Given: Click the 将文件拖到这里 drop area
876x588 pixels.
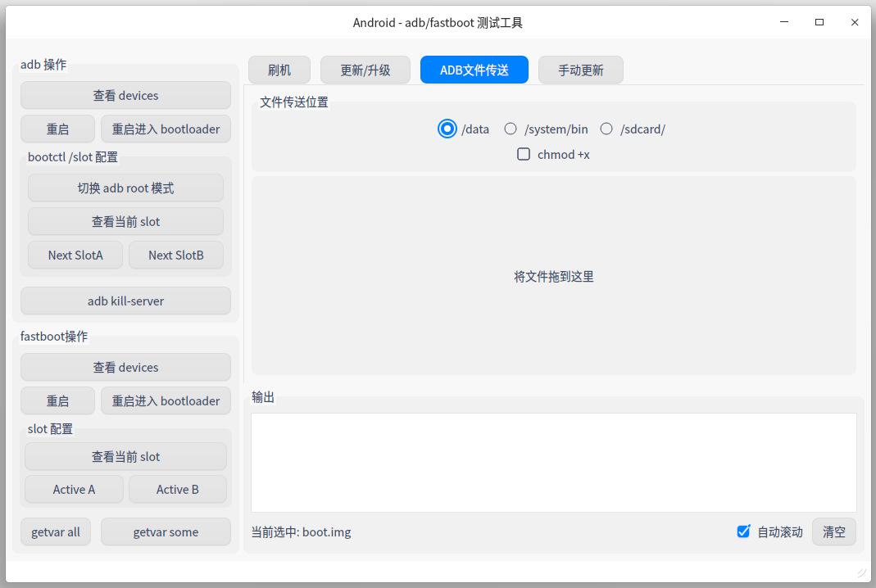Looking at the screenshot, I should pyautogui.click(x=554, y=276).
